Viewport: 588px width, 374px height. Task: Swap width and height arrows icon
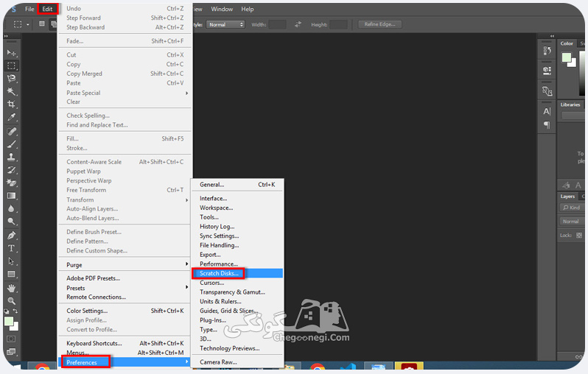tap(298, 24)
